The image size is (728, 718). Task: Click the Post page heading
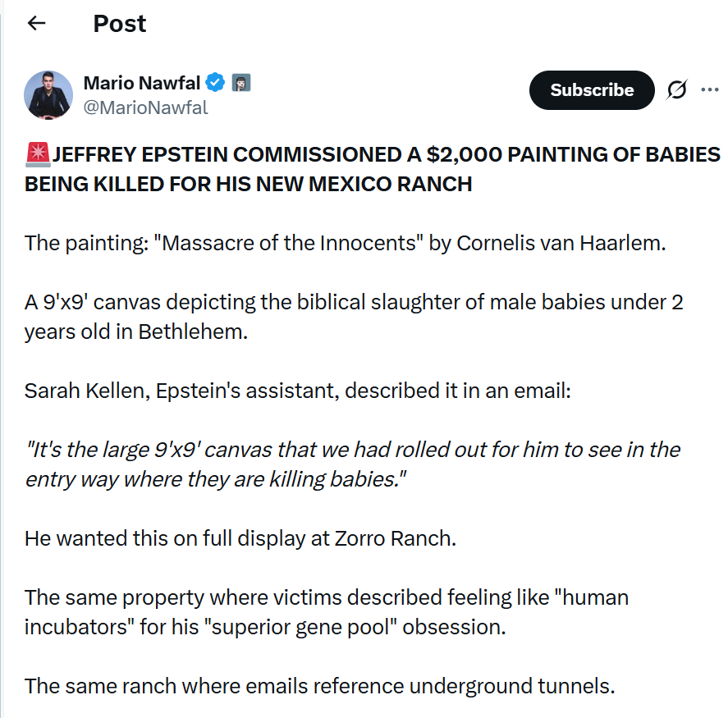pyautogui.click(x=120, y=24)
